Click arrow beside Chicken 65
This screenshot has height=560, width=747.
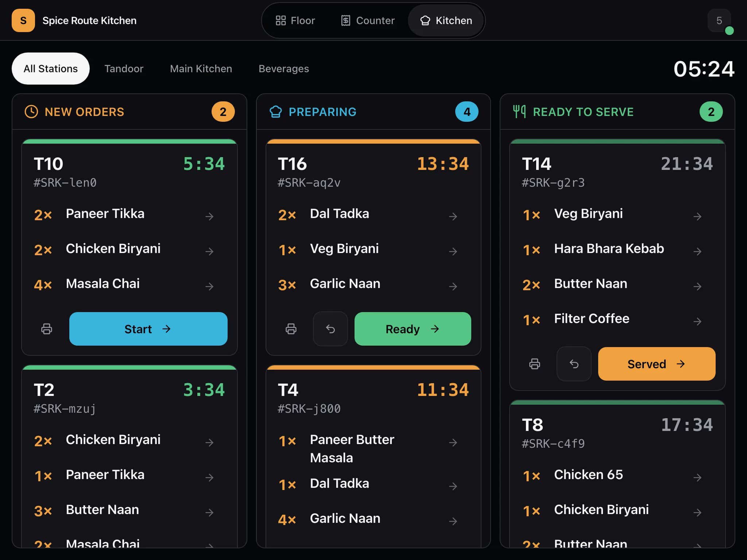[x=697, y=478]
